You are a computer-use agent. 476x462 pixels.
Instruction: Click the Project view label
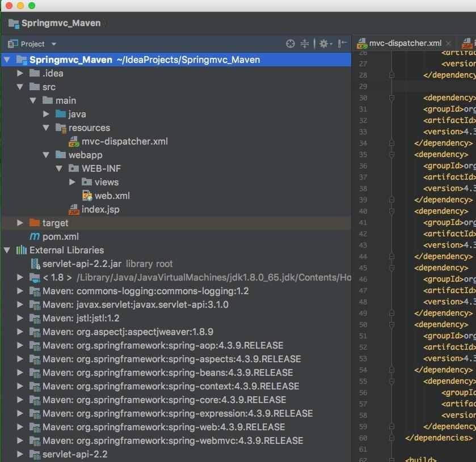[x=32, y=44]
